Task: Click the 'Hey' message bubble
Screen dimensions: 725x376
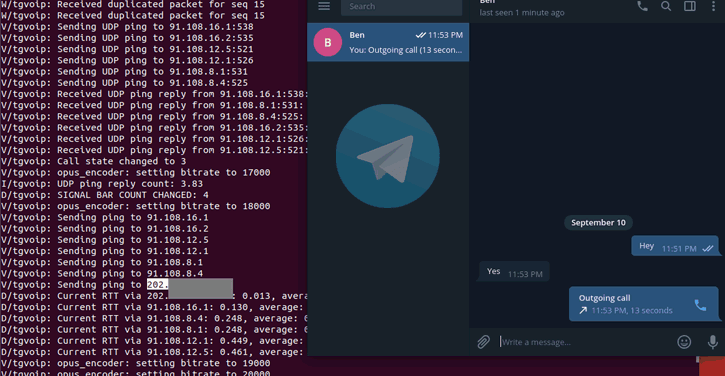Action: (x=675, y=246)
